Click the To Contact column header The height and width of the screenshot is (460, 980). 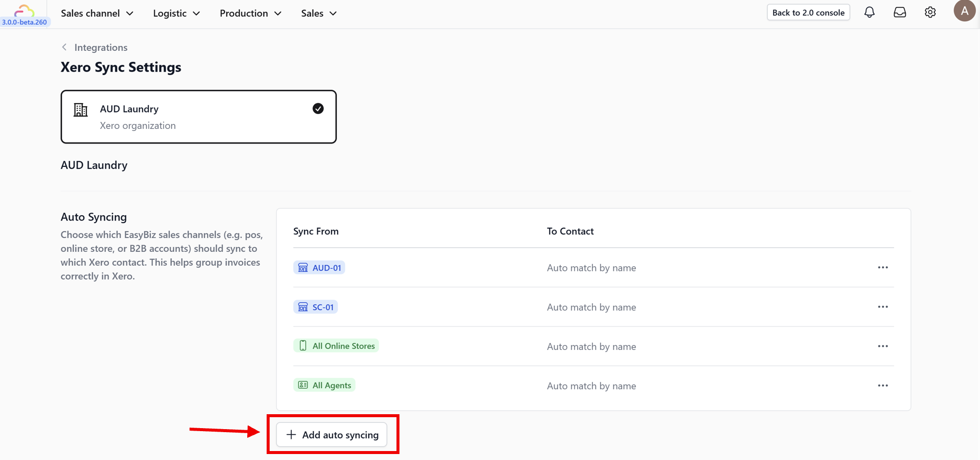570,231
